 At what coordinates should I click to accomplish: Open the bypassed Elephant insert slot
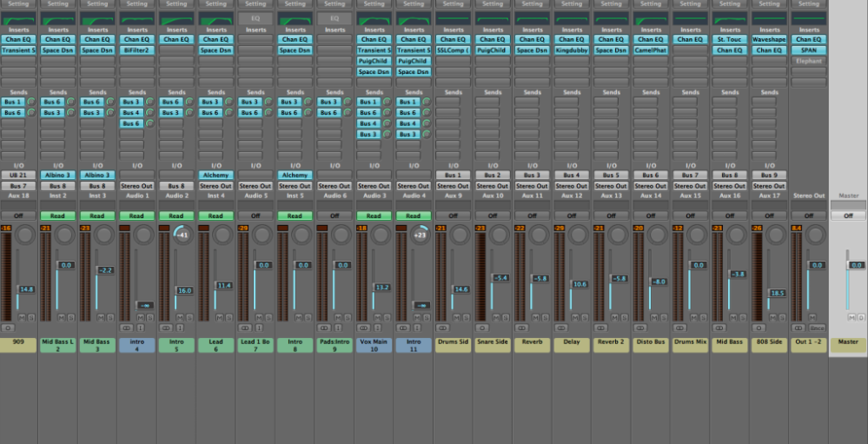pos(809,61)
